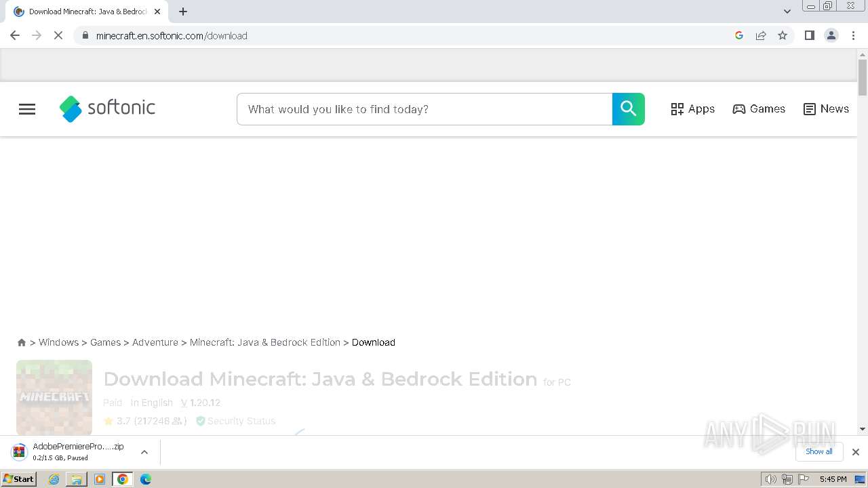Open Minecraft: Java & Bedrock Edition breadcrumb
The image size is (868, 488).
point(265,342)
